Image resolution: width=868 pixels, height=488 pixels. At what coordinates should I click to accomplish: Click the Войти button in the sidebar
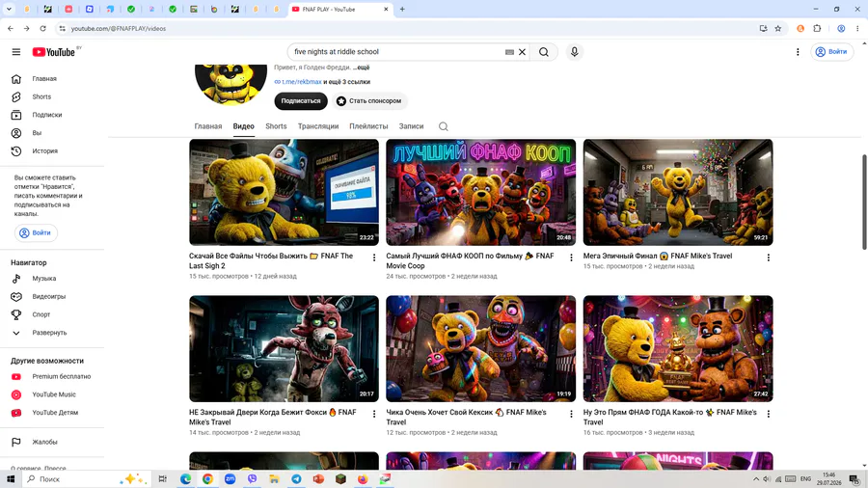[x=36, y=233]
